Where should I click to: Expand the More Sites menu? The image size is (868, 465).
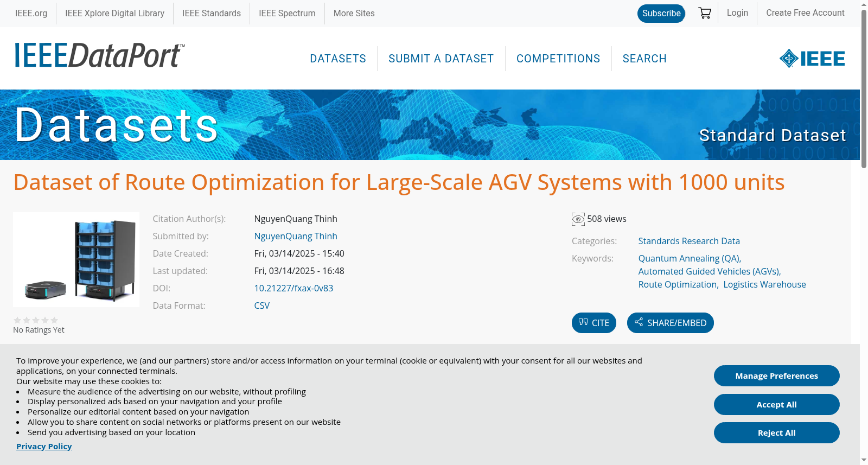tap(354, 13)
